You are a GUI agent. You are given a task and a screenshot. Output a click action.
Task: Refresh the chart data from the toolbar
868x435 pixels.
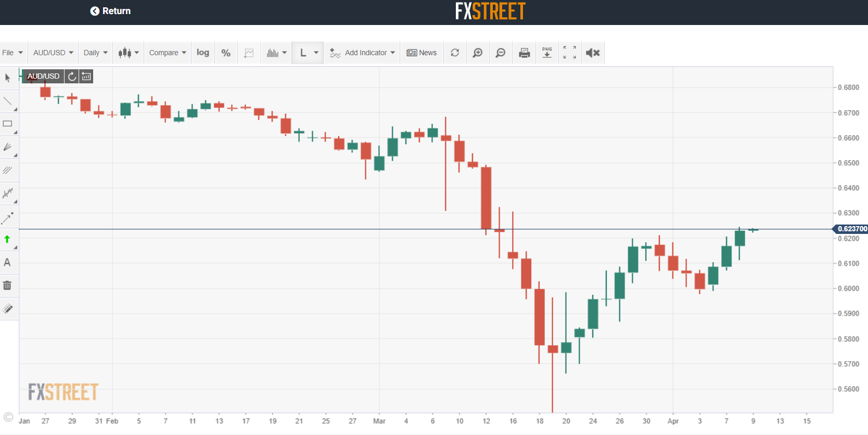455,53
